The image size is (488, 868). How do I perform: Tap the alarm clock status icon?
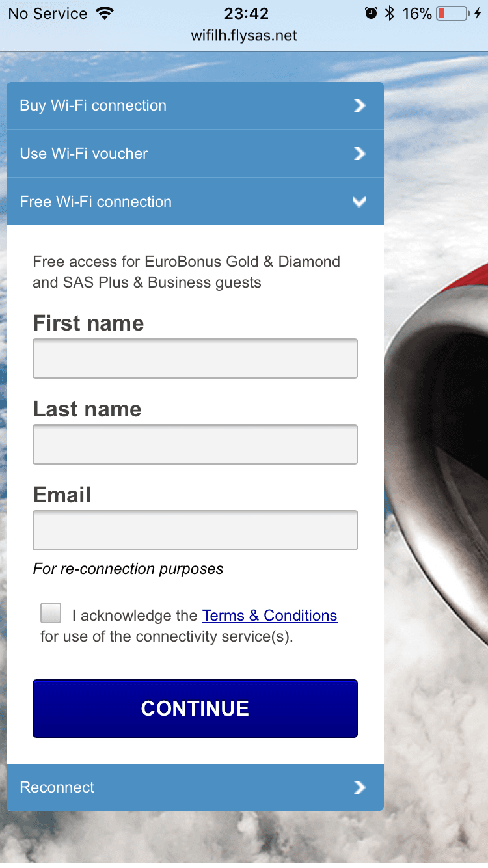(x=372, y=13)
